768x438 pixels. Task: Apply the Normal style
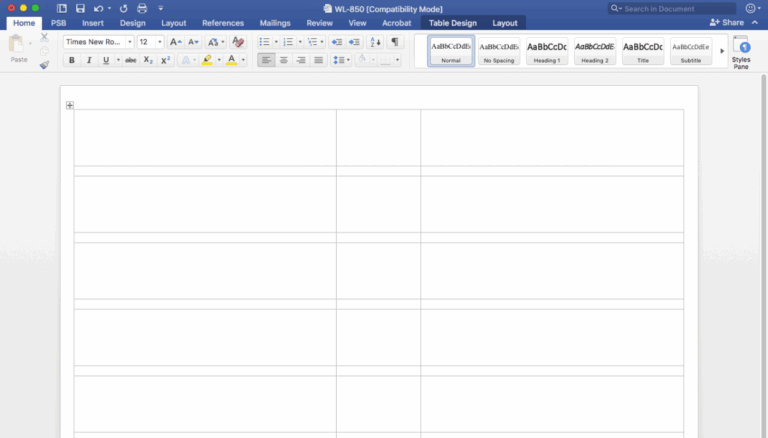(451, 51)
